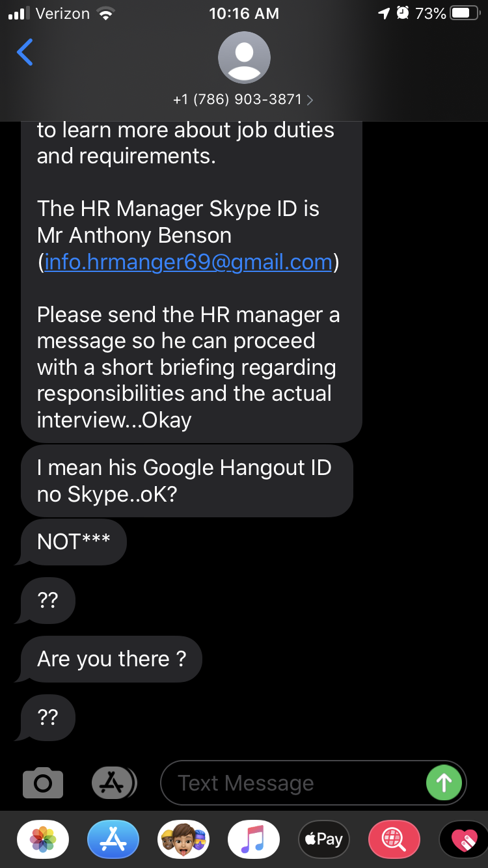This screenshot has height=868, width=488.
Task: Tap the battery indicator in status bar
Action: (465, 13)
